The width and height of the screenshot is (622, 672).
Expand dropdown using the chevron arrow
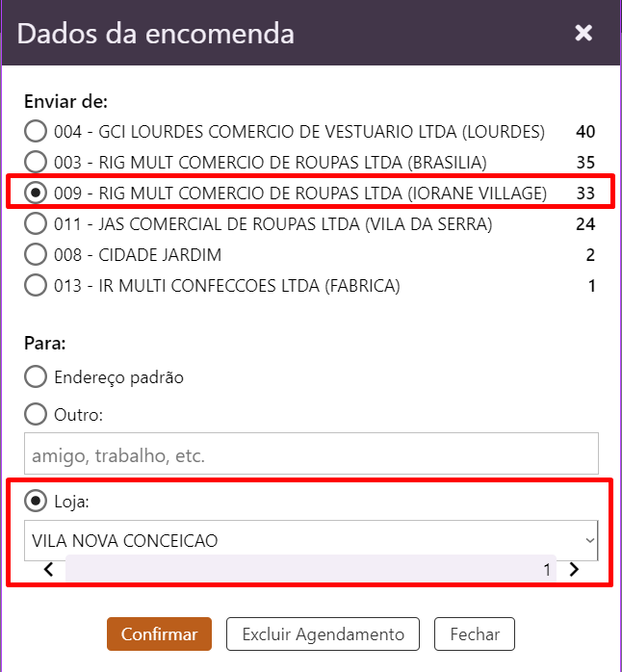pos(590,540)
